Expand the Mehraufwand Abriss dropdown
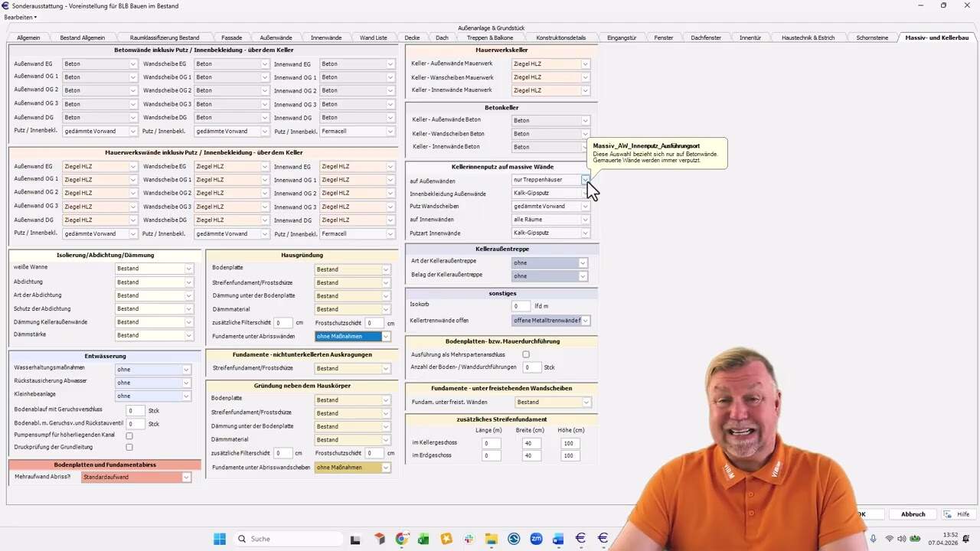The height and width of the screenshot is (551, 980). (x=185, y=478)
